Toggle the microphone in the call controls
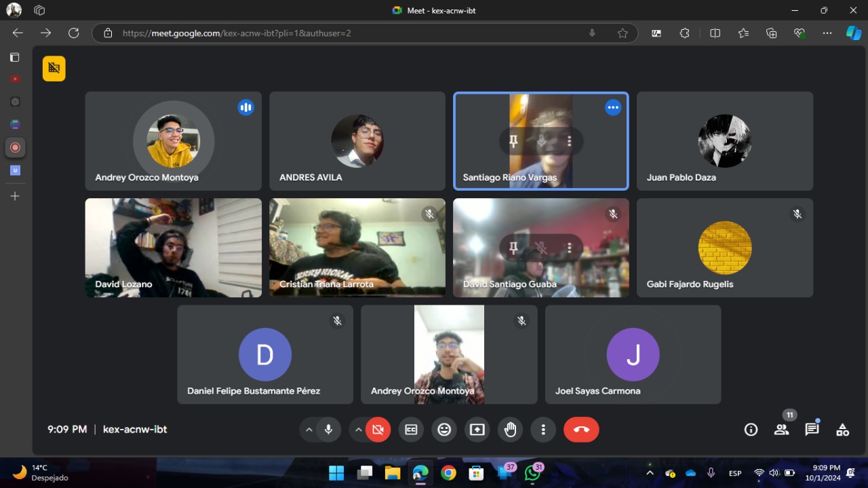The height and width of the screenshot is (488, 868). pyautogui.click(x=328, y=430)
